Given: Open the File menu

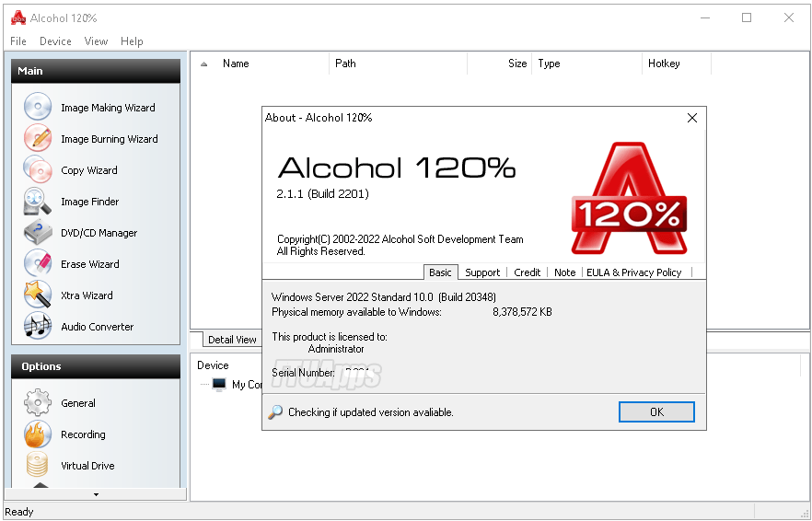Looking at the screenshot, I should [x=18, y=41].
